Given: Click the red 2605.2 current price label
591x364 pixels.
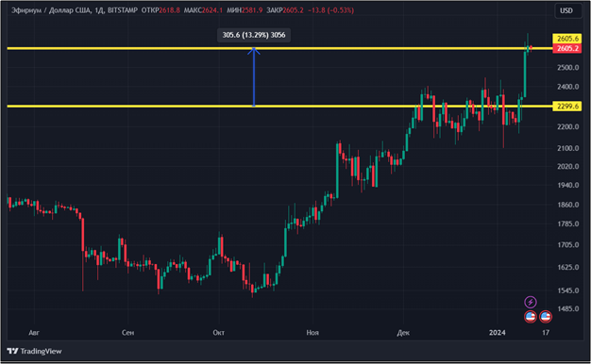Looking at the screenshot, I should point(567,48).
